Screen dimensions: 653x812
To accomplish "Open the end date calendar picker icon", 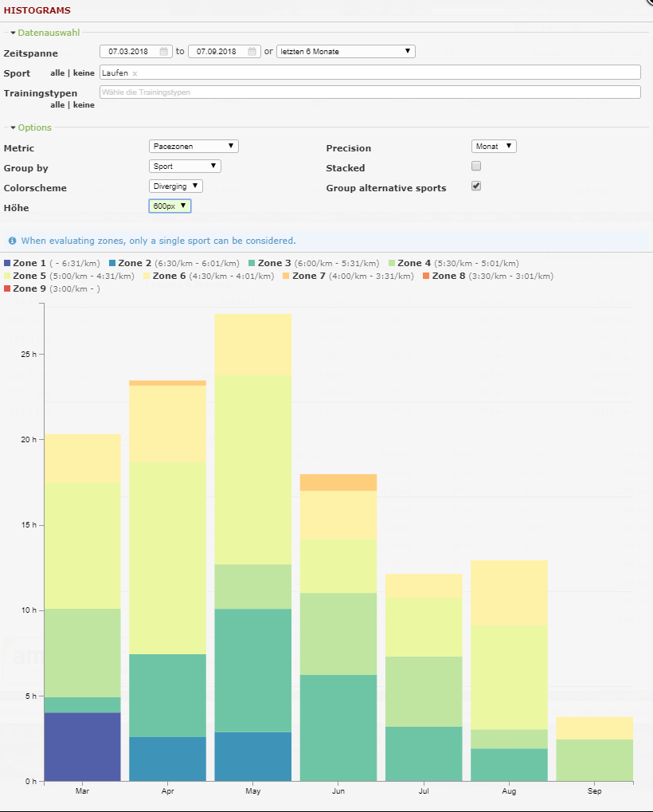I will pyautogui.click(x=252, y=52).
